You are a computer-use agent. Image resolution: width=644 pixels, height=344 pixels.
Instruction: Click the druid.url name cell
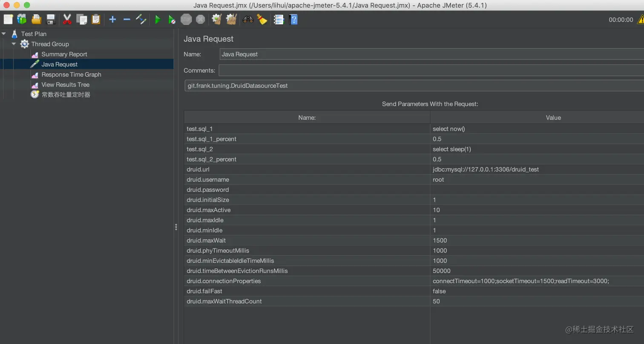[307, 169]
